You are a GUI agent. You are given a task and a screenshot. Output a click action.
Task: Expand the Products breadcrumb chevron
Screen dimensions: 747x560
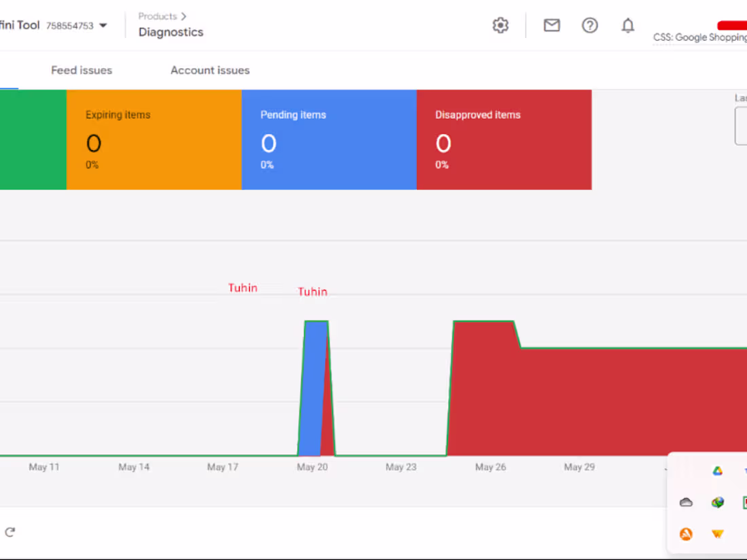coord(184,16)
